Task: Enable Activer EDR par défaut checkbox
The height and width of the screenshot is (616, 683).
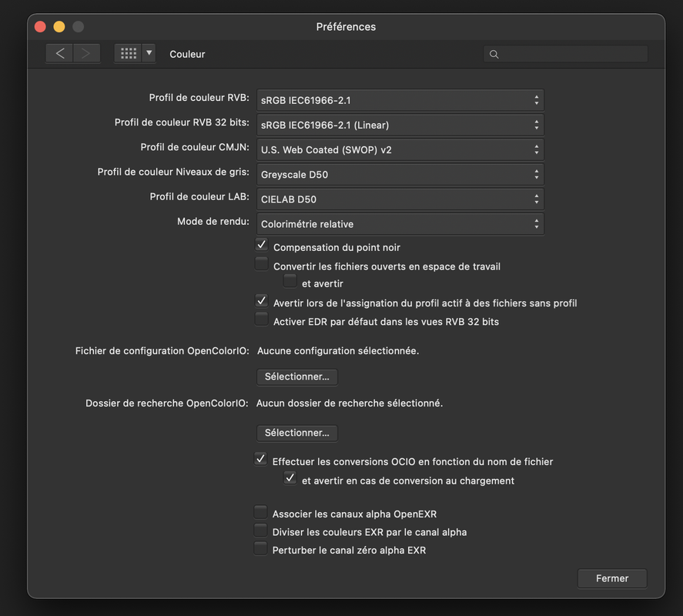Action: pos(261,320)
